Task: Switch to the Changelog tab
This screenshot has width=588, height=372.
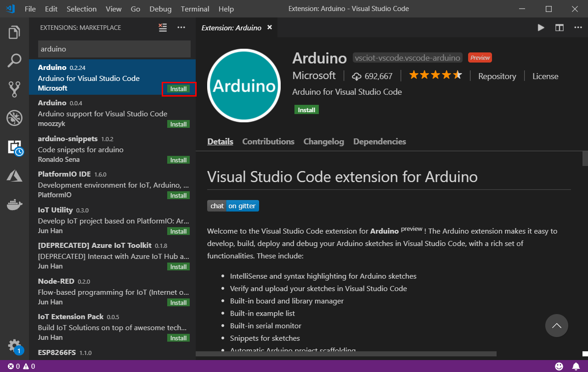Action: click(324, 142)
